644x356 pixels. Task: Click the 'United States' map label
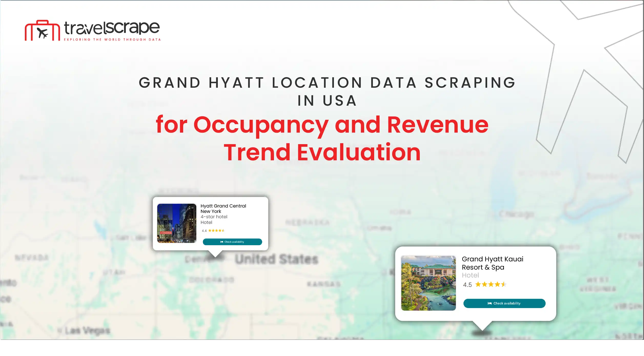click(277, 259)
